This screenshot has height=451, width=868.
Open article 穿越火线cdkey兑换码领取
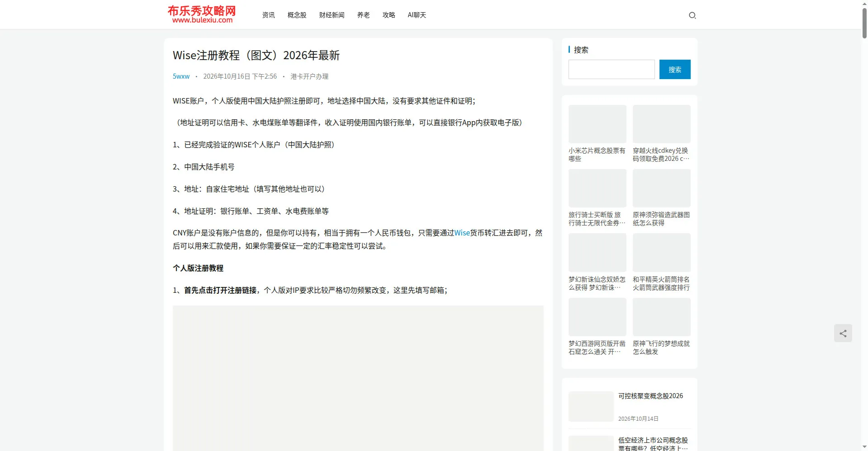point(661,155)
